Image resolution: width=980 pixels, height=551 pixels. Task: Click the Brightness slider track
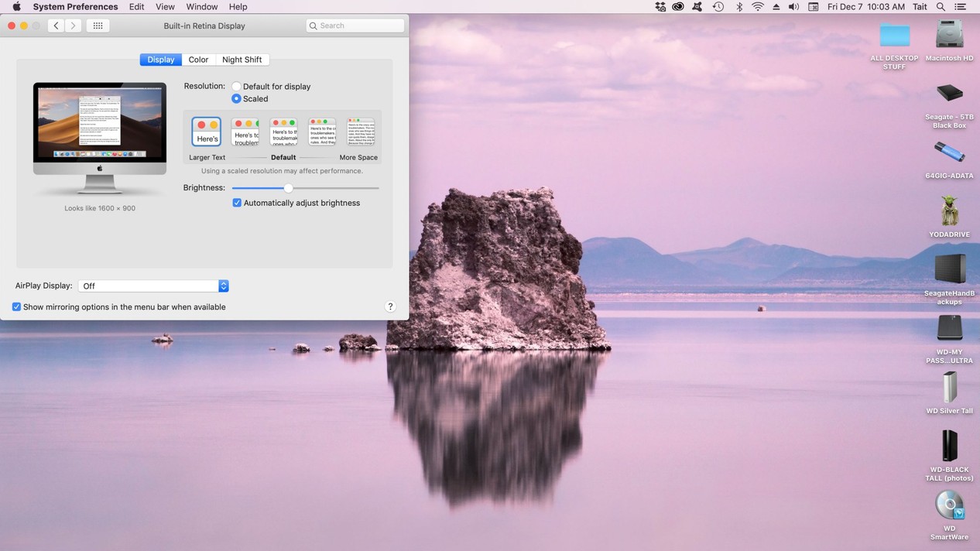point(333,188)
